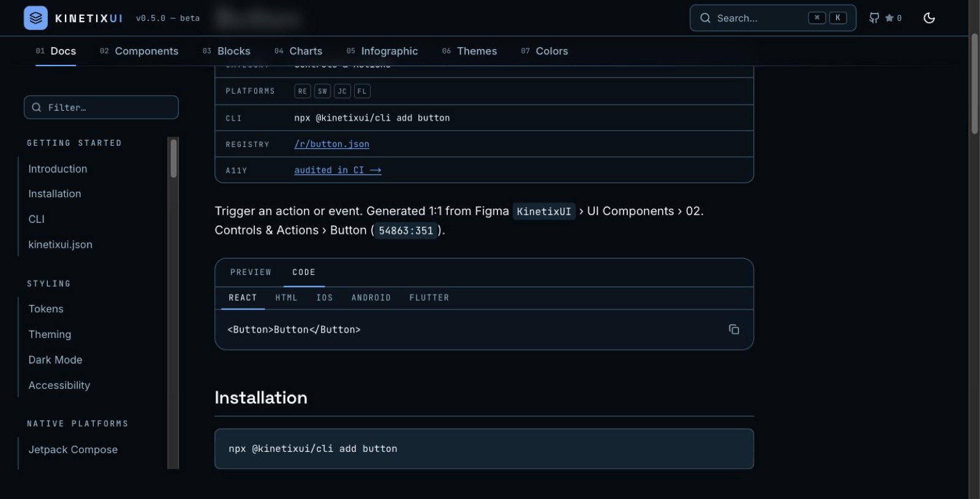Open the Jetpack Compose page
Viewport: 980px width, 499px height.
73,449
